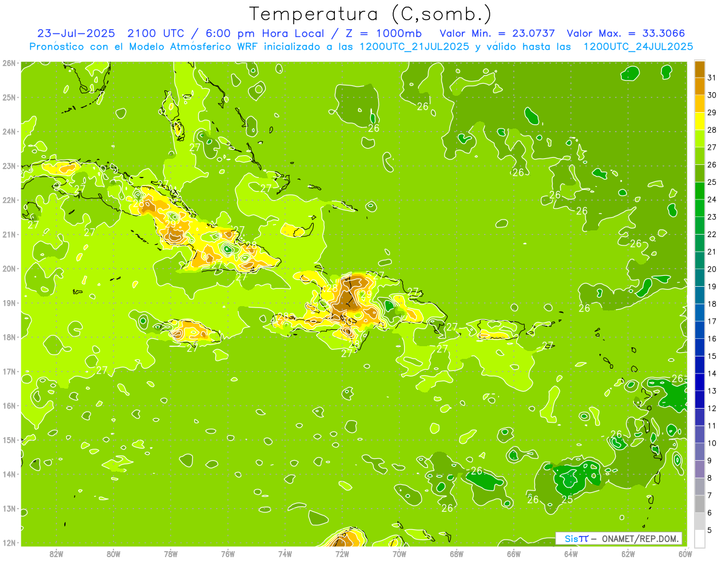This screenshot has height=562, width=728.
Task: Pick the blue legend swatch between 16 and 17
Action: (x=699, y=330)
